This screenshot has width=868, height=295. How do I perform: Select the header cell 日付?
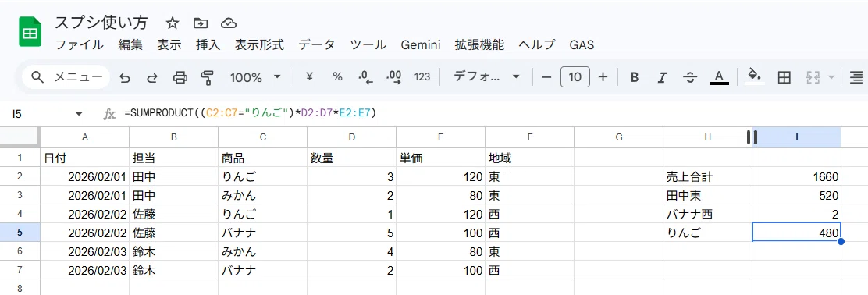85,158
